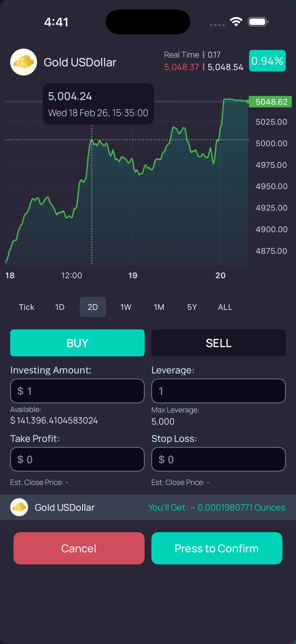This screenshot has width=296, height=644.
Task: Tap the gold icon in summary bar
Action: (x=19, y=507)
